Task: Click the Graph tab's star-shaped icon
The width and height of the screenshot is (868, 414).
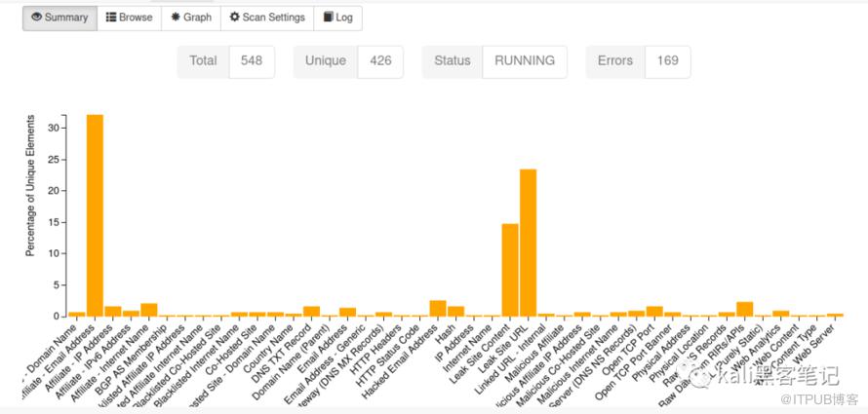Action: pyautogui.click(x=175, y=18)
